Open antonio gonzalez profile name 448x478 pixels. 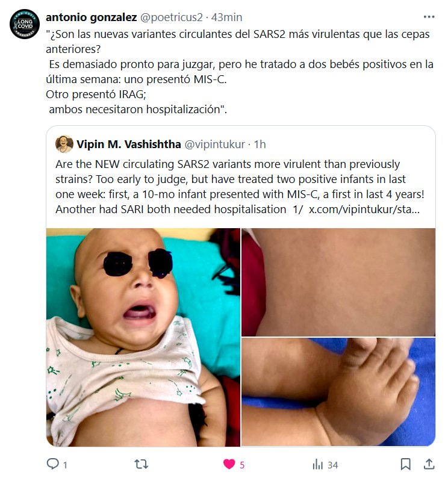click(91, 17)
